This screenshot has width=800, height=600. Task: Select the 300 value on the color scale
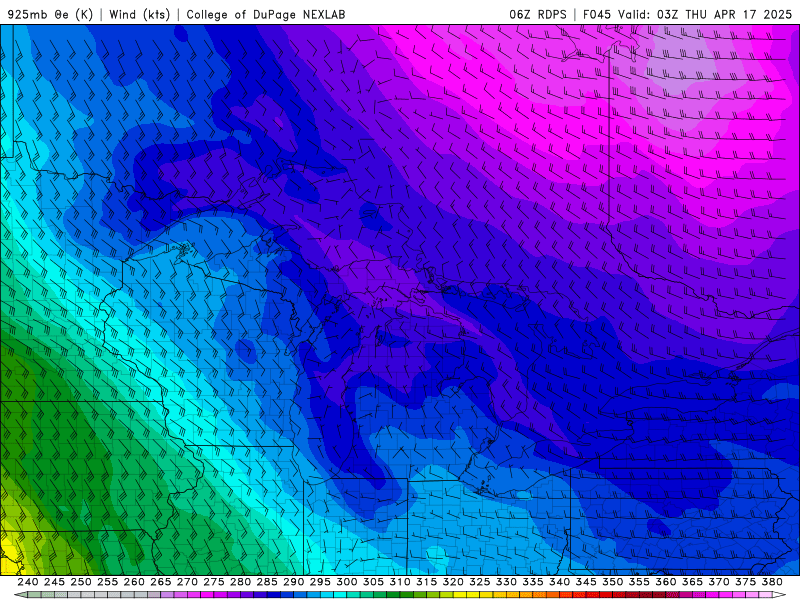(346, 582)
